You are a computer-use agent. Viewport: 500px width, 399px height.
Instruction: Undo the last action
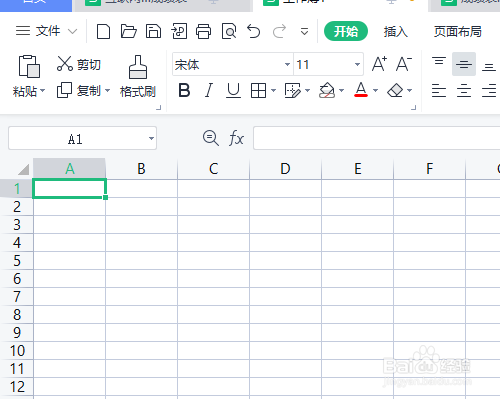point(254,32)
